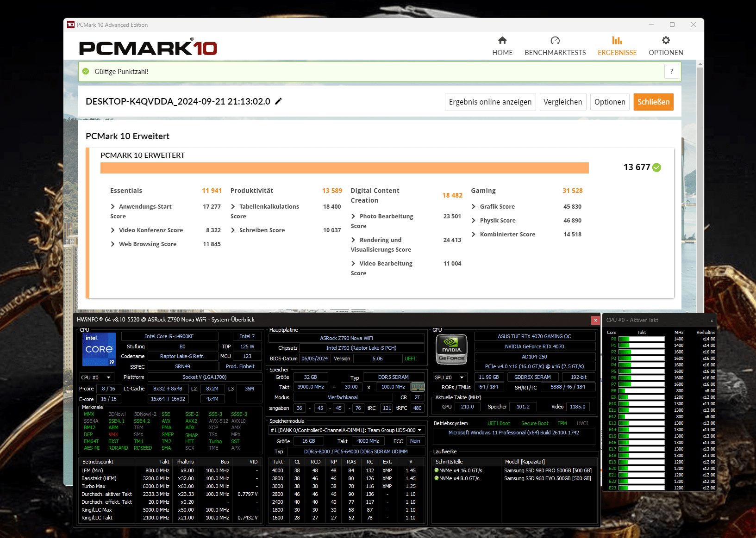Image resolution: width=756 pixels, height=538 pixels.
Task: Click the orange PCMARK 10 ERWEITERT score bar
Action: pyautogui.click(x=344, y=168)
